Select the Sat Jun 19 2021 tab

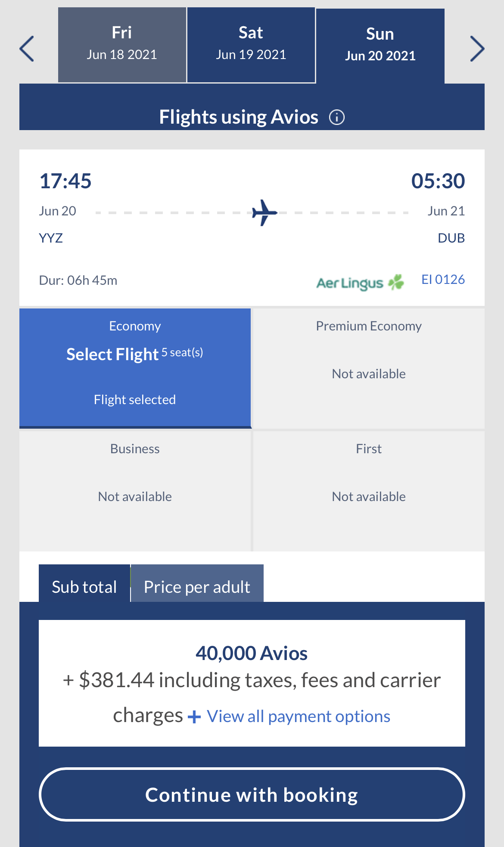251,45
